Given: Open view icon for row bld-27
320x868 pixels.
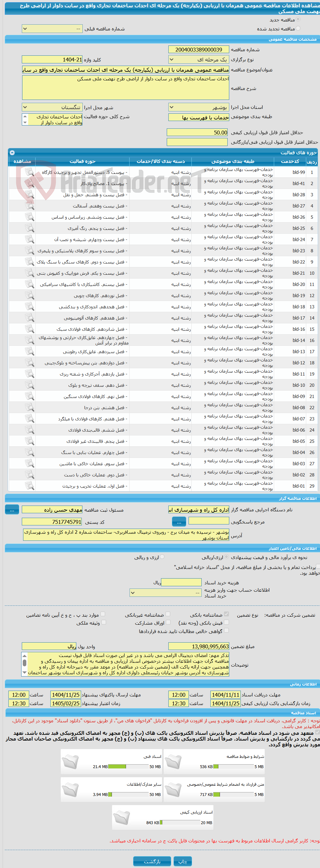Looking at the screenshot, I should click(x=30, y=206).
